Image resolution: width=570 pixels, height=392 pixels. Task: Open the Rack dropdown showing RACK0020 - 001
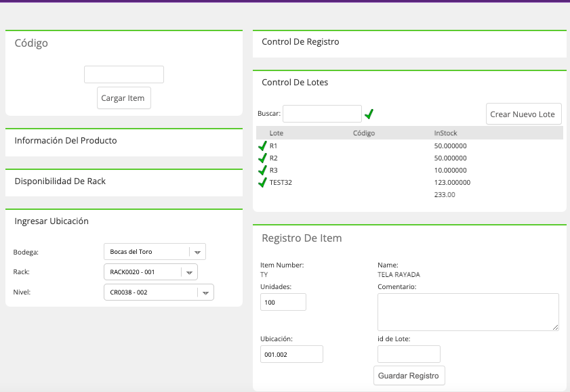point(151,272)
